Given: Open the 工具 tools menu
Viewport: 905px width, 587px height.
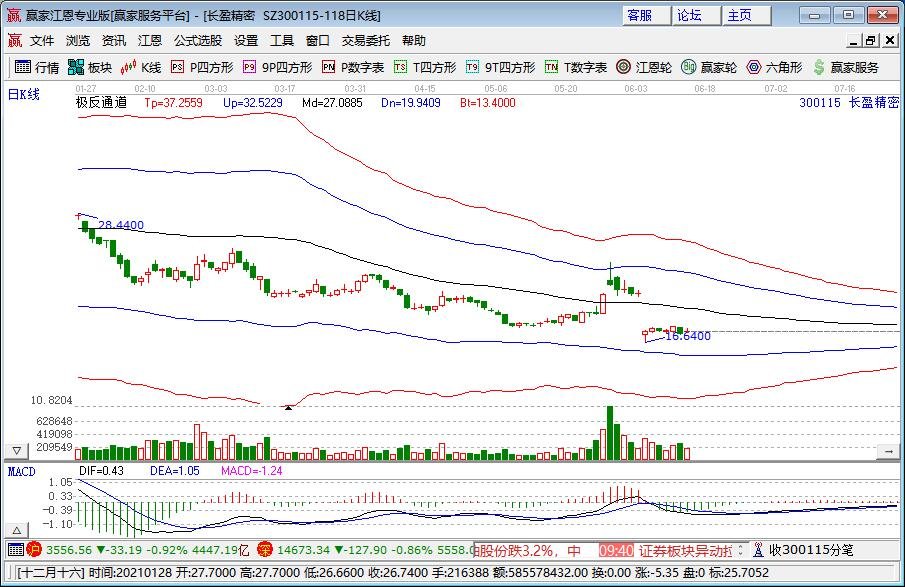Looking at the screenshot, I should 281,40.
